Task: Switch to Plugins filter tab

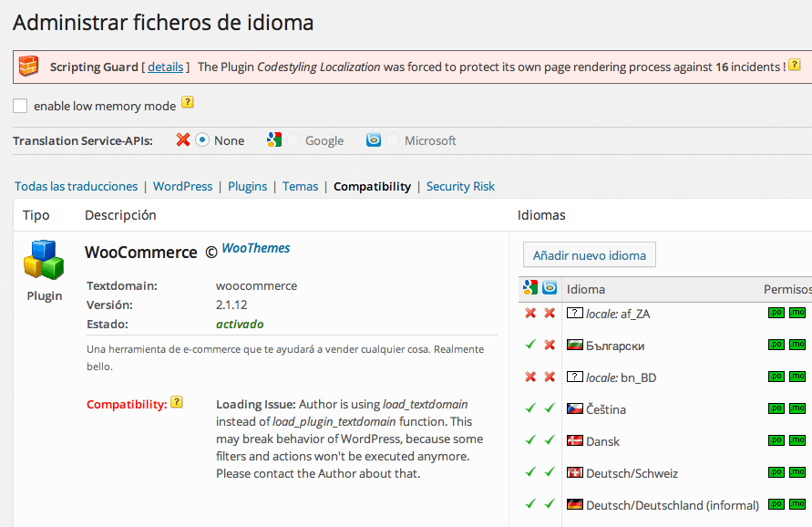Action: pos(248,186)
